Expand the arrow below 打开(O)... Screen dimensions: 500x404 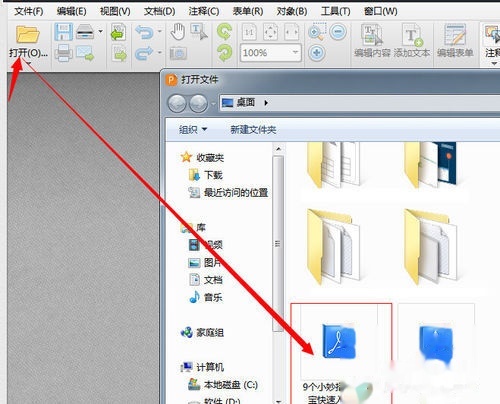28,63
